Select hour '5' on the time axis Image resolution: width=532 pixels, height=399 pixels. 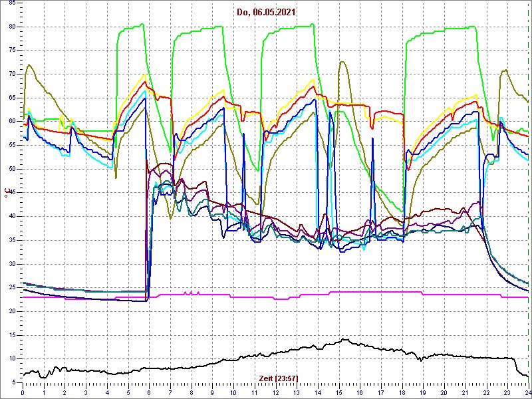pos(128,393)
